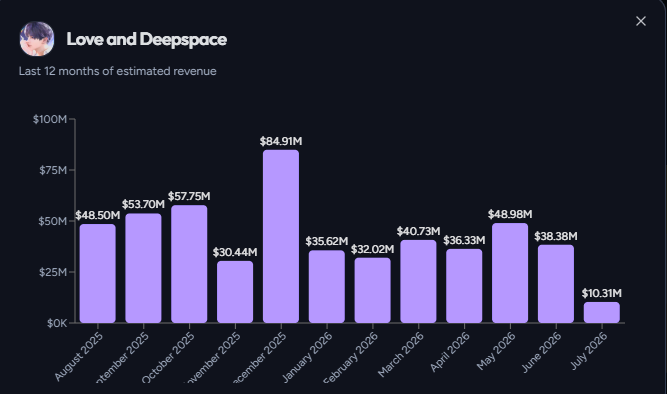Click the 'March 2026' x-axis label

coord(401,354)
